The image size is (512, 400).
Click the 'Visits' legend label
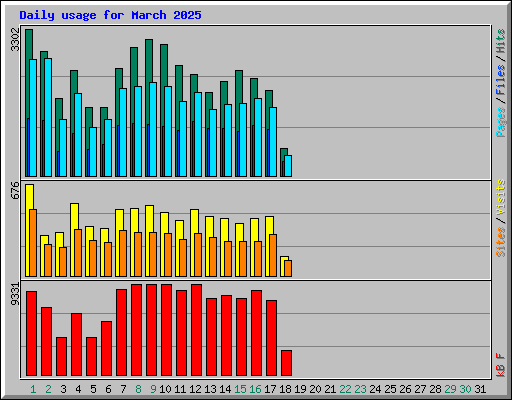[x=501, y=197]
